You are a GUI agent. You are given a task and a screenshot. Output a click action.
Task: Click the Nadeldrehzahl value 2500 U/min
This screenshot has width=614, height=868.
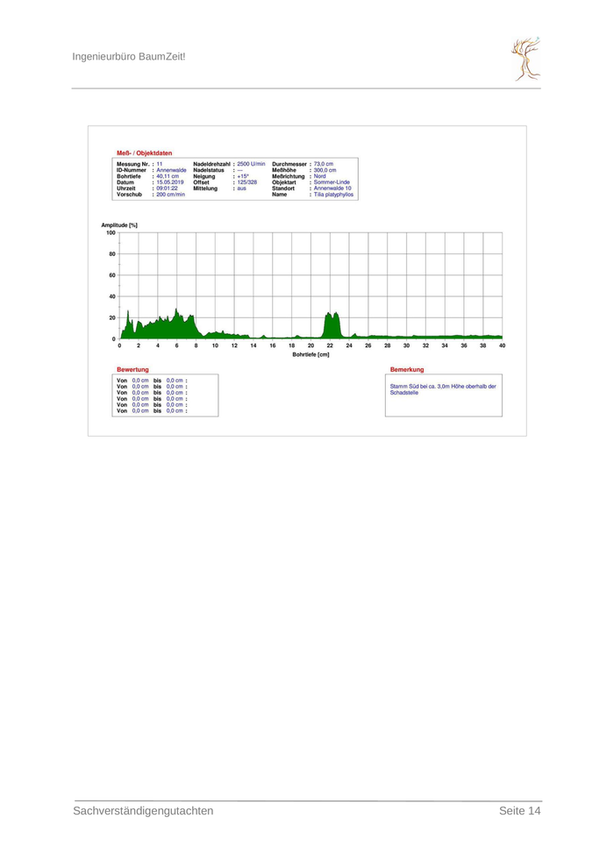tap(251, 164)
